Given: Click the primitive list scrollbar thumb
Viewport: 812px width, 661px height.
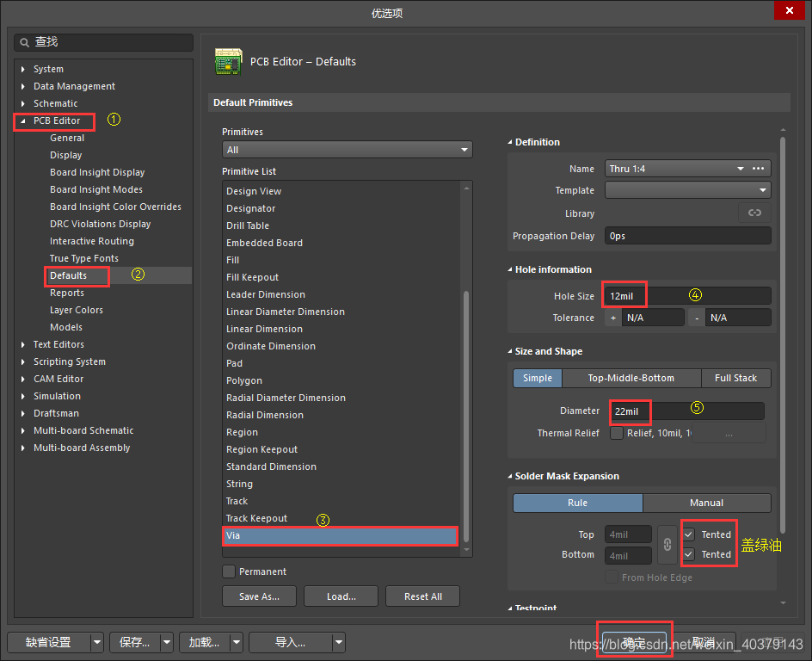Looking at the screenshot, I should pyautogui.click(x=466, y=416).
